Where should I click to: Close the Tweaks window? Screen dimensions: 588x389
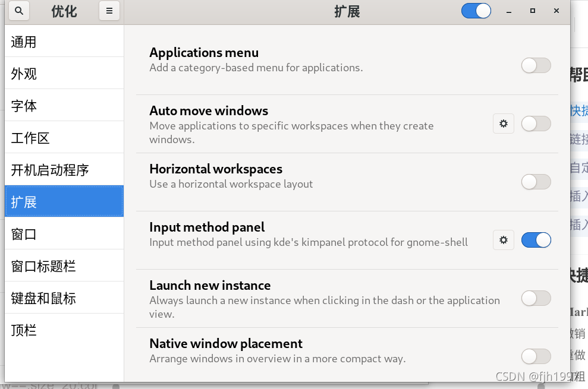[556, 11]
